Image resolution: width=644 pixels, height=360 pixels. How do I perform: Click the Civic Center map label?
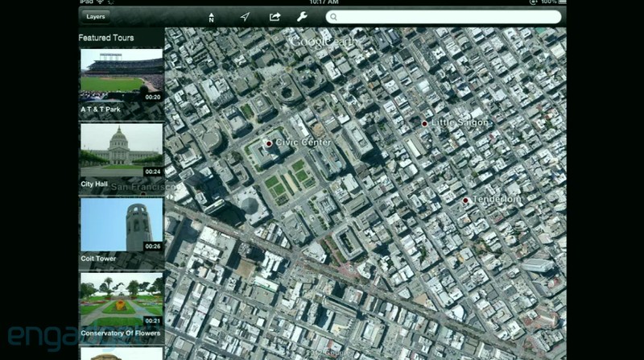pos(303,143)
